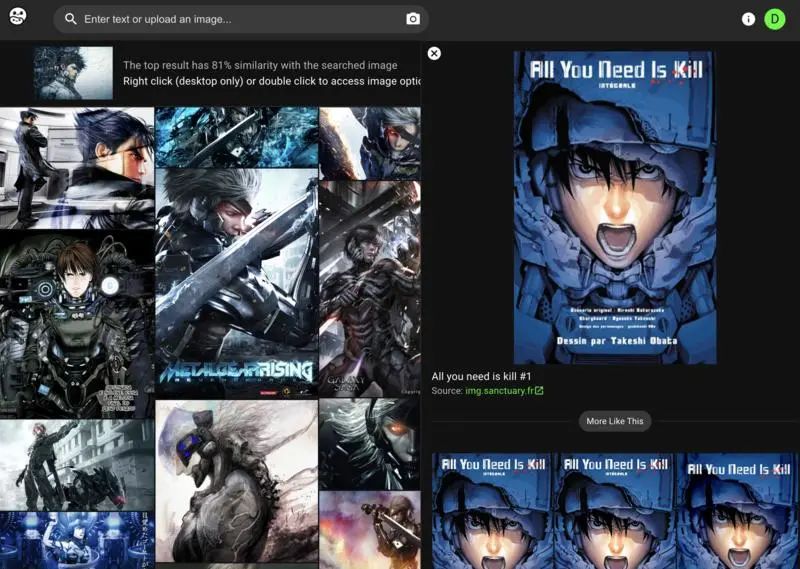Click the 'All you need is kill #1' title
The image size is (800, 569).
[x=481, y=376]
